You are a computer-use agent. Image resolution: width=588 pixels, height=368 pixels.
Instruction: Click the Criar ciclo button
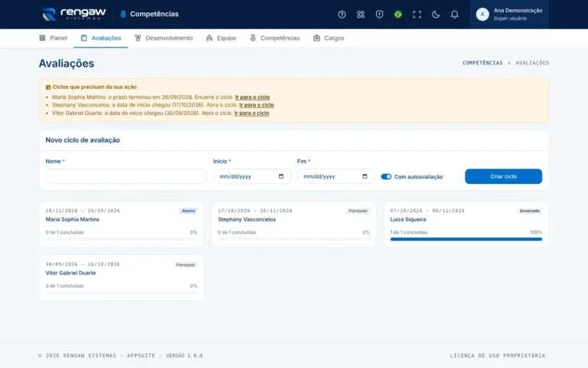(x=503, y=176)
